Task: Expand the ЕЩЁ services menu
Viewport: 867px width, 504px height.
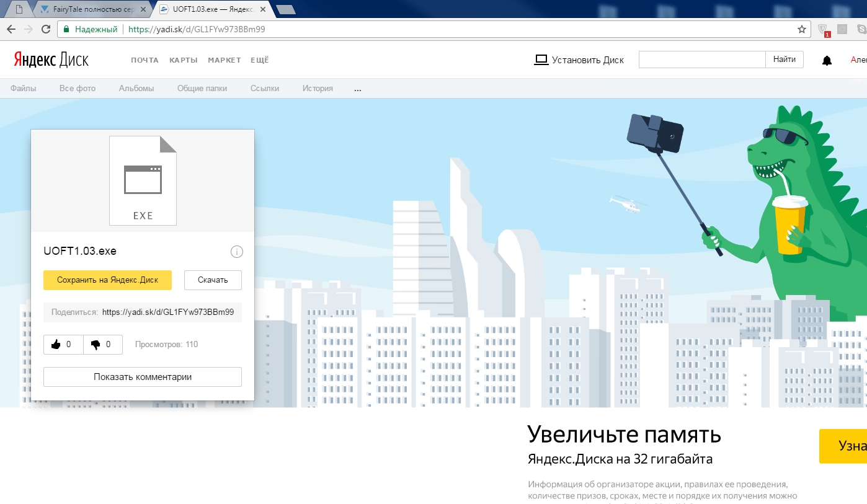Action: click(x=259, y=60)
